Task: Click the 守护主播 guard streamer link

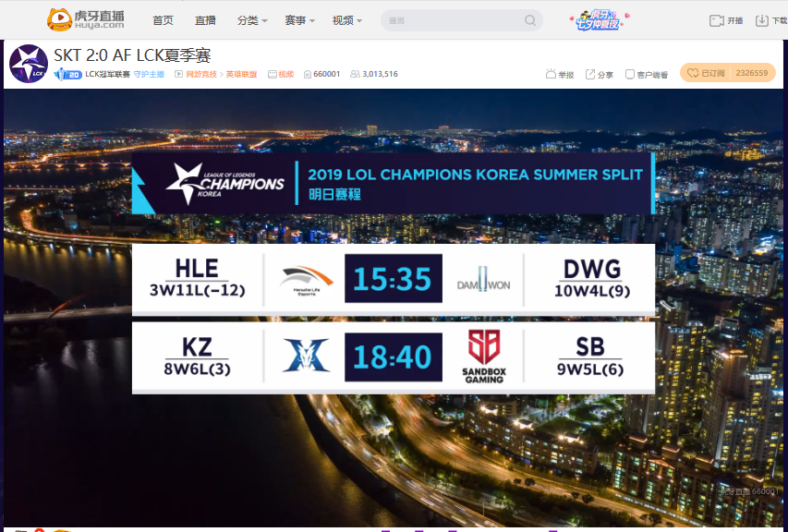Action: pos(149,74)
